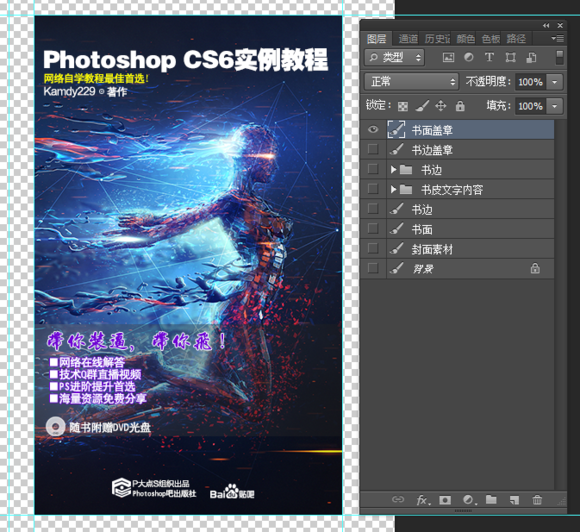
Task: Click the DVD disc icon on cover
Action: click(55, 427)
